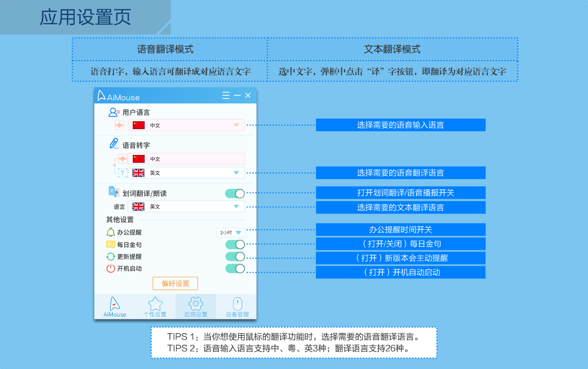This screenshot has height=369, width=588.
Task: Toggle the 开机启动 switch
Action: (x=235, y=268)
